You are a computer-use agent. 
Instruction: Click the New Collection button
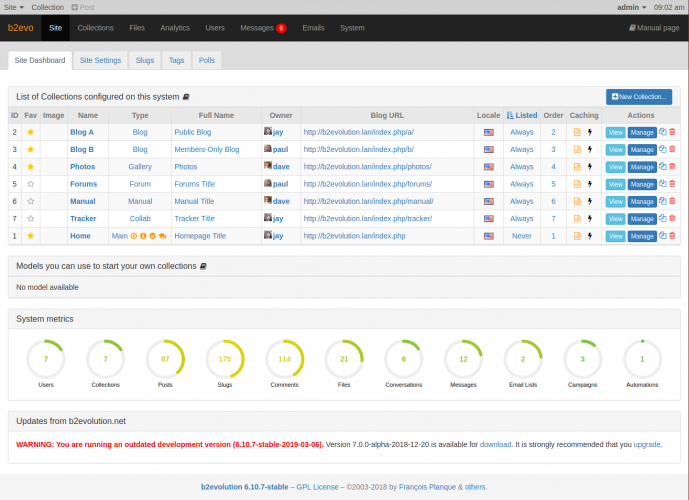638,97
